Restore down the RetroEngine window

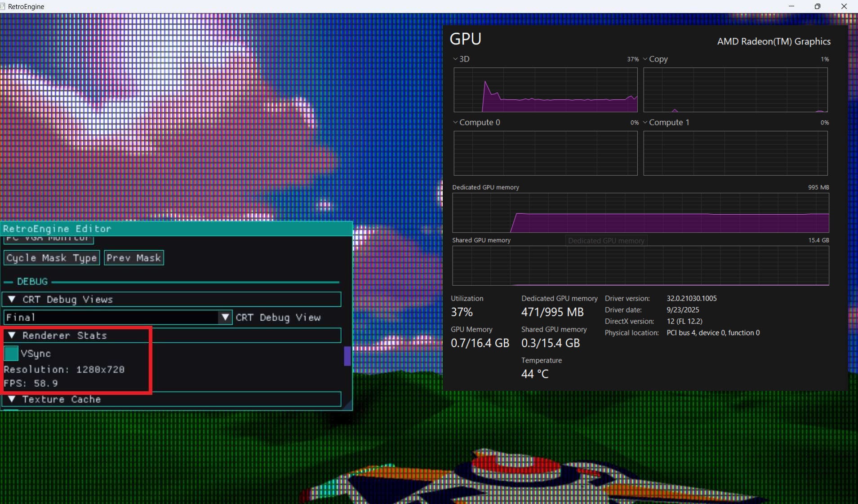tap(818, 6)
